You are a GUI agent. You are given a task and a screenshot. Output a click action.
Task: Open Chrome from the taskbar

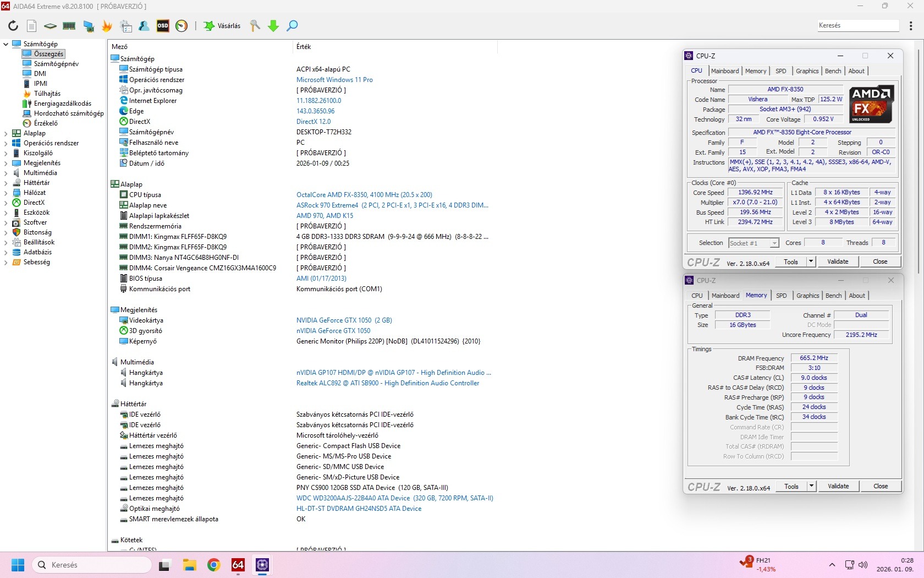214,565
